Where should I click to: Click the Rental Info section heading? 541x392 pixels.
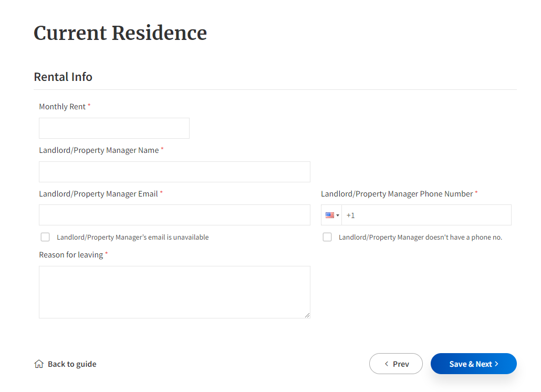[63, 77]
